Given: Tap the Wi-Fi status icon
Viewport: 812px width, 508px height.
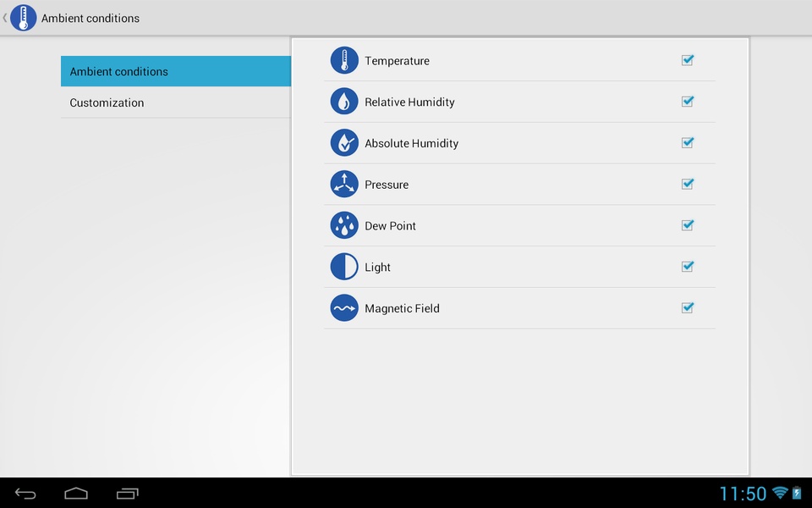Looking at the screenshot, I should [x=779, y=493].
